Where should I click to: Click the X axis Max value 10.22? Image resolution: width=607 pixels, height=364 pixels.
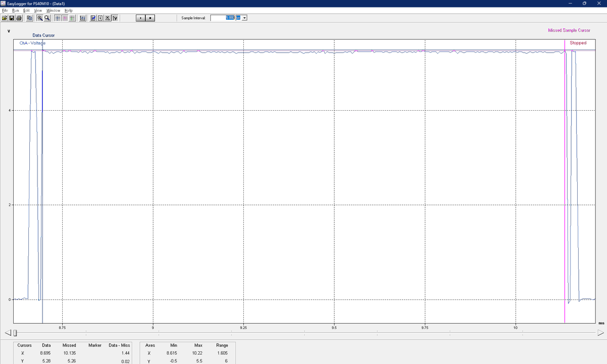(197, 352)
